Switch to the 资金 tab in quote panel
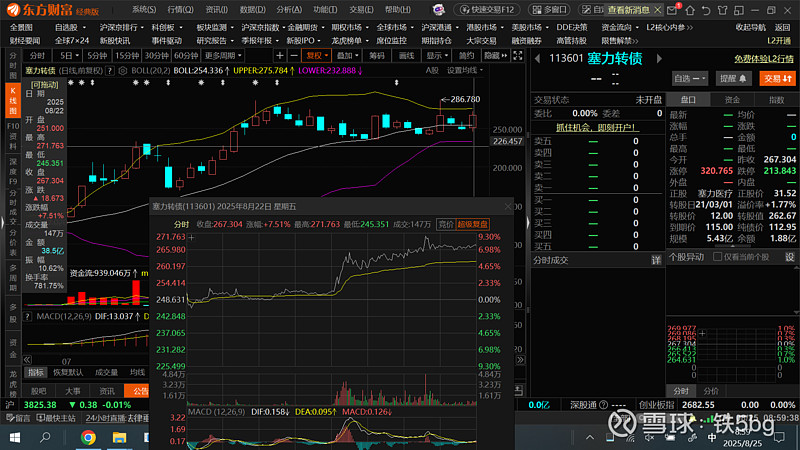 (x=732, y=100)
